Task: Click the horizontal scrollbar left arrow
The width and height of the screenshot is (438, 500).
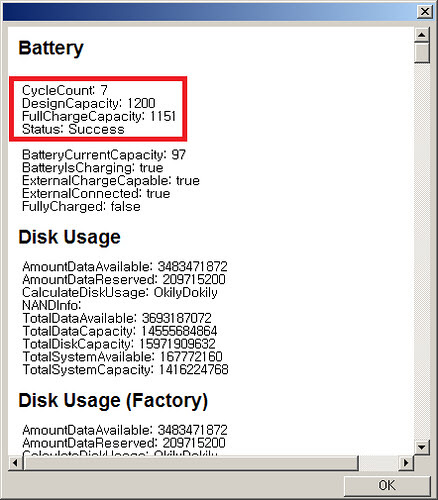Action: pos(15,463)
